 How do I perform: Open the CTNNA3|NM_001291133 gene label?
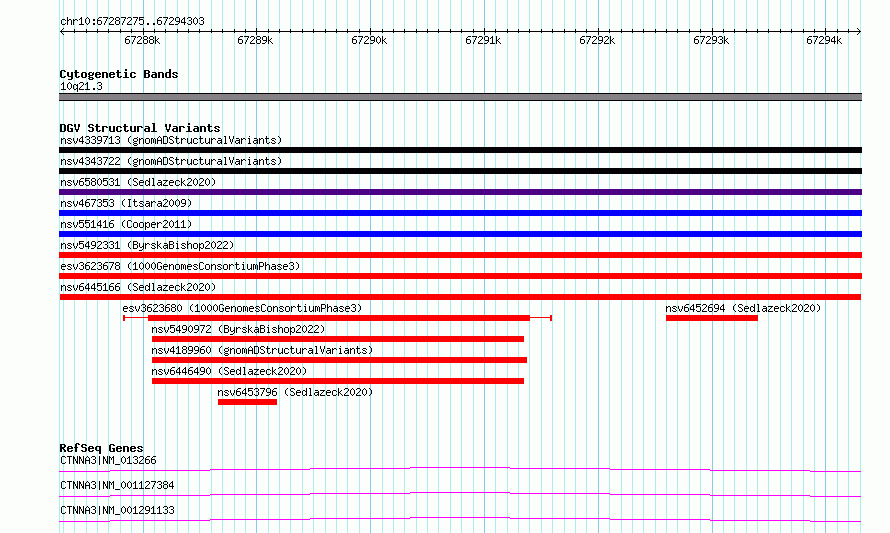click(x=117, y=510)
